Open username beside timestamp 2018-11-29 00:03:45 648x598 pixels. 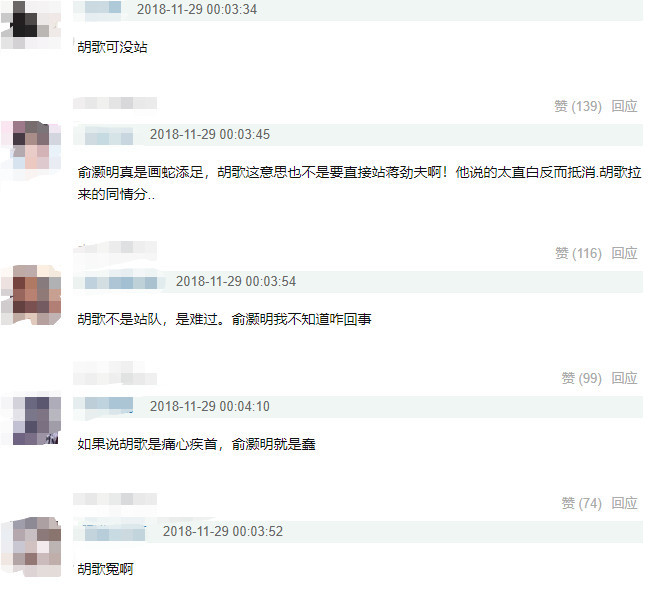point(109,135)
